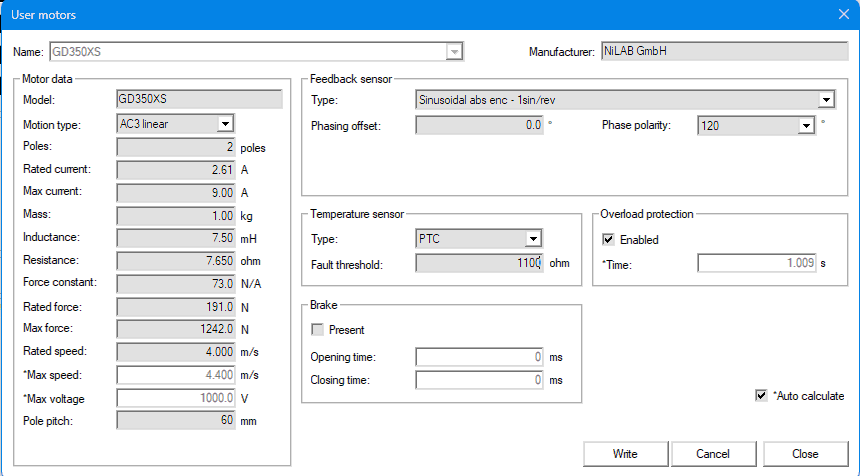Uncheck the Auto calculate option
Viewport: 860px width, 476px height.
(761, 396)
